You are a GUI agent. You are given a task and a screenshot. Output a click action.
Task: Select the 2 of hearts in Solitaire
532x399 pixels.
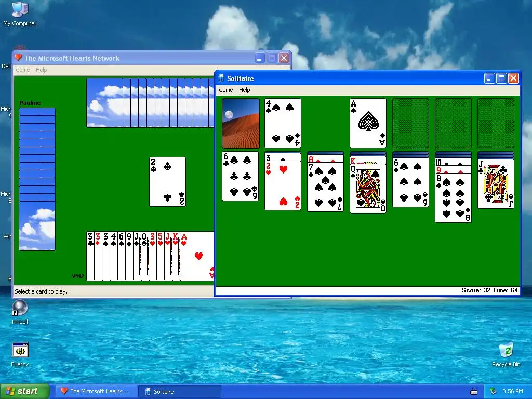coord(283,185)
